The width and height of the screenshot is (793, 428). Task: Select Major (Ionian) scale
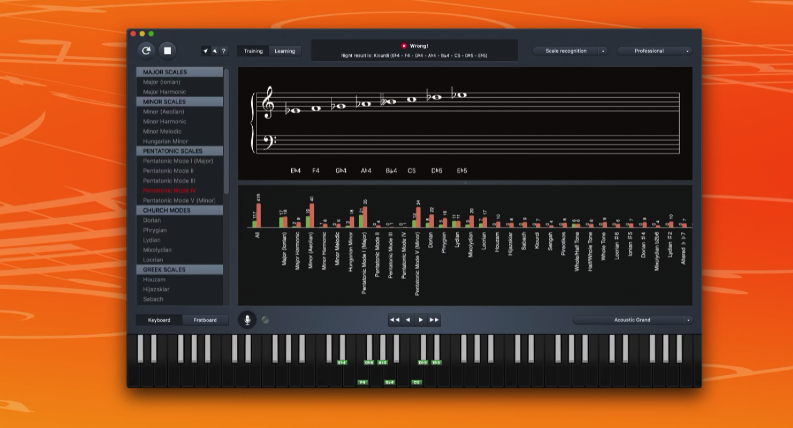click(x=180, y=82)
